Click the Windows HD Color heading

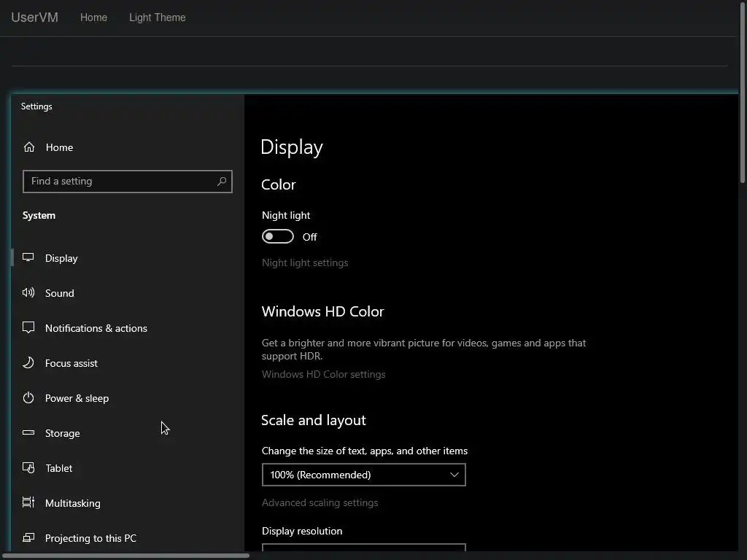pyautogui.click(x=322, y=311)
